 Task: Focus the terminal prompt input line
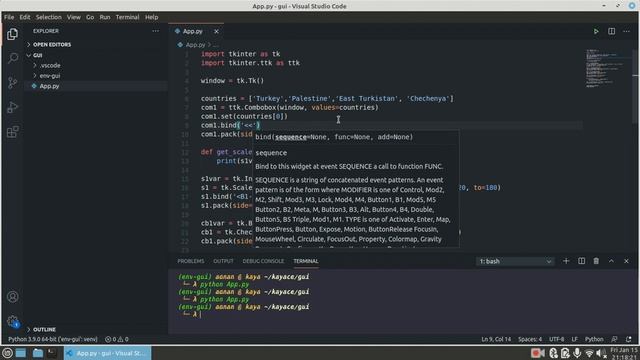pos(200,314)
